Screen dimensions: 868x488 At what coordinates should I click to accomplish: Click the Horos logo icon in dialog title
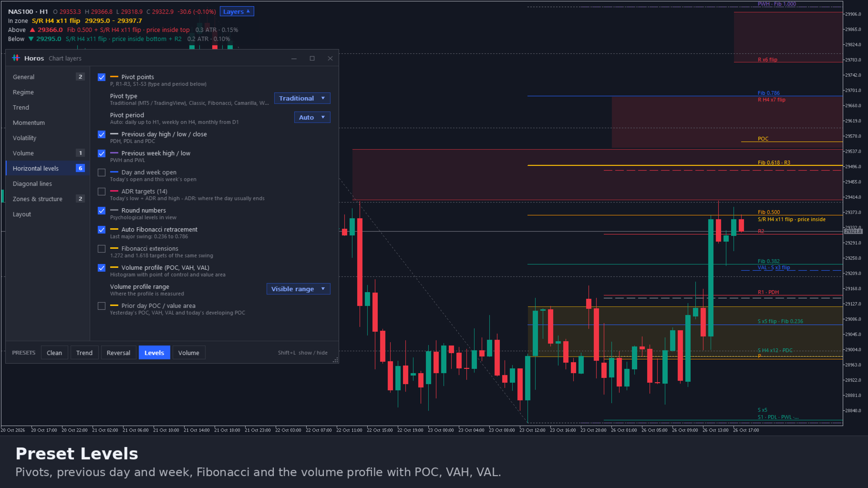coord(16,58)
